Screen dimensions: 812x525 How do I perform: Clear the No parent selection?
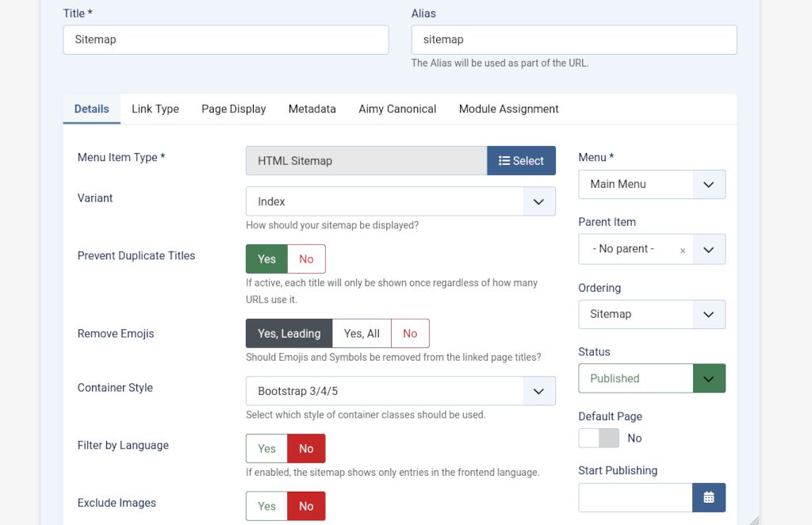pos(683,251)
